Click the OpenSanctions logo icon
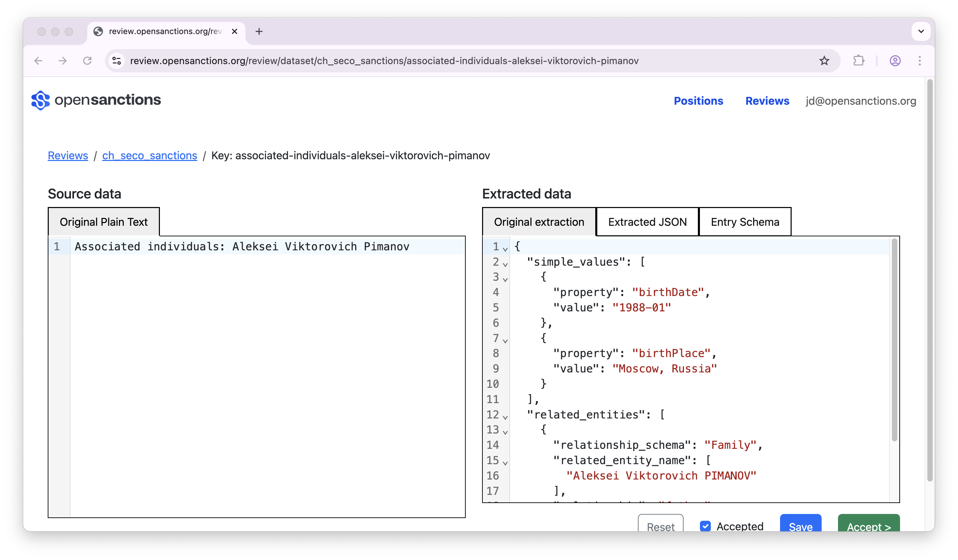958x560 pixels. coord(40,100)
